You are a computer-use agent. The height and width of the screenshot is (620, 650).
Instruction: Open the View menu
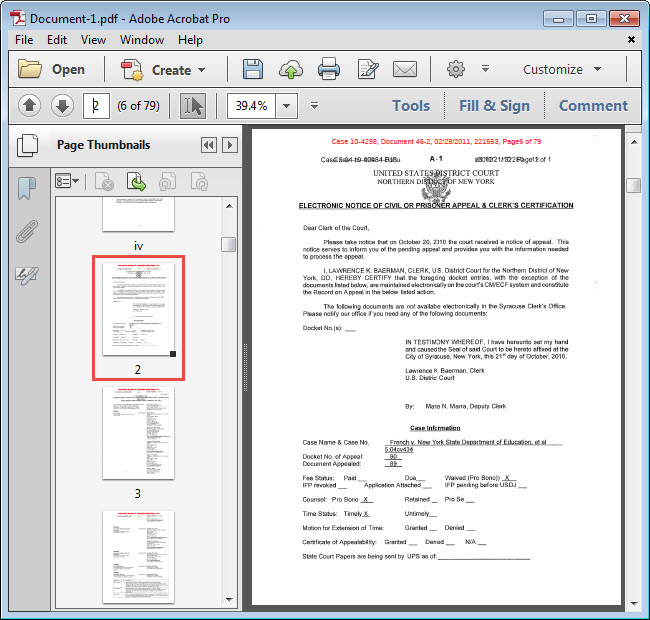(93, 39)
